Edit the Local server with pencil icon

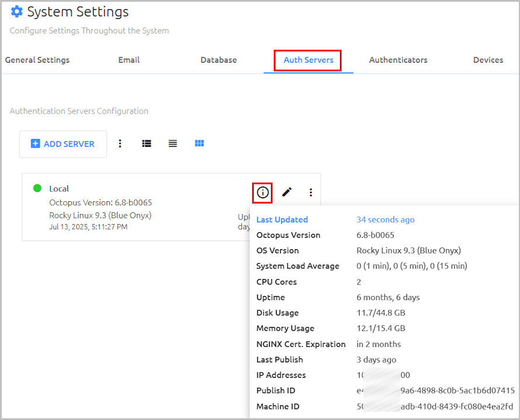pos(287,192)
